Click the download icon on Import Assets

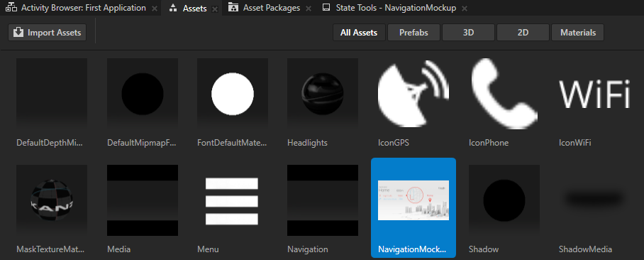(18, 33)
